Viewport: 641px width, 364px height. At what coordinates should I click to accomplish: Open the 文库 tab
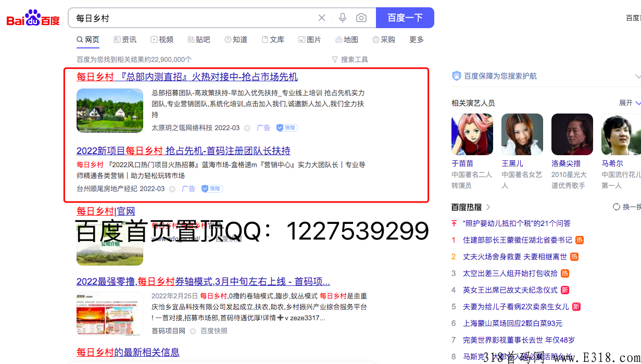273,40
